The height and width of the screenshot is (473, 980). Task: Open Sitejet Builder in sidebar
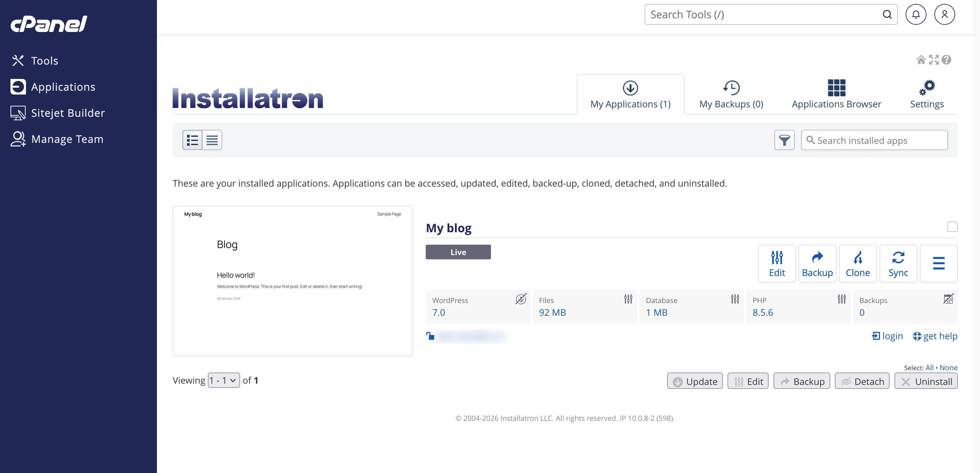57,113
